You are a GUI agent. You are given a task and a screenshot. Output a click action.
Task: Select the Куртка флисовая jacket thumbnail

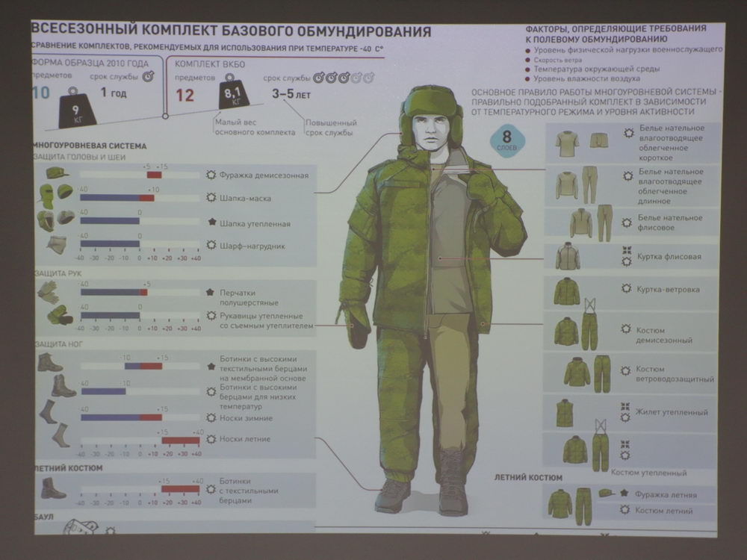[x=568, y=256]
